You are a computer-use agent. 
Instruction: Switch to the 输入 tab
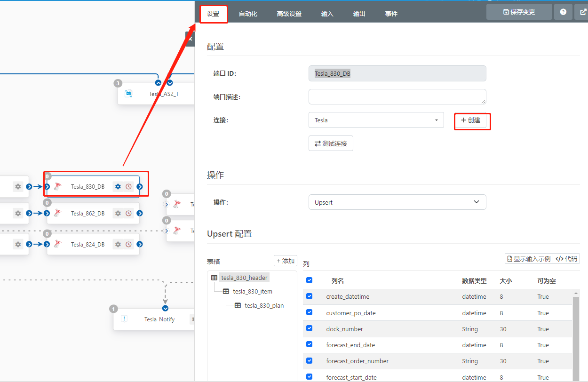(x=327, y=14)
